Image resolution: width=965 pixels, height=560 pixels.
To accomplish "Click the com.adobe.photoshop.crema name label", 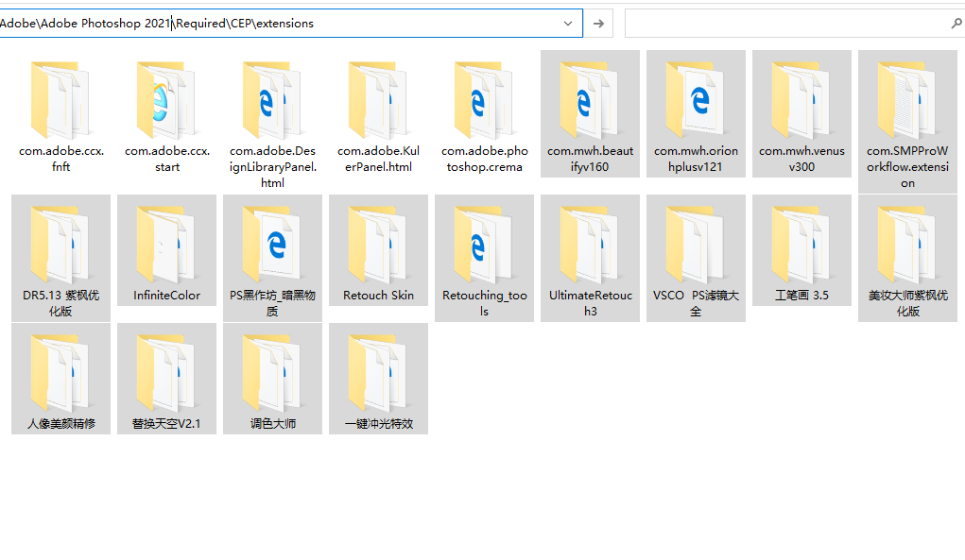I will (x=484, y=159).
